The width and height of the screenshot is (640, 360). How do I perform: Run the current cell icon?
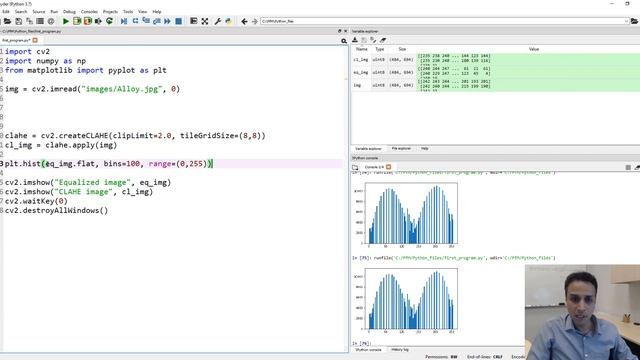point(77,21)
